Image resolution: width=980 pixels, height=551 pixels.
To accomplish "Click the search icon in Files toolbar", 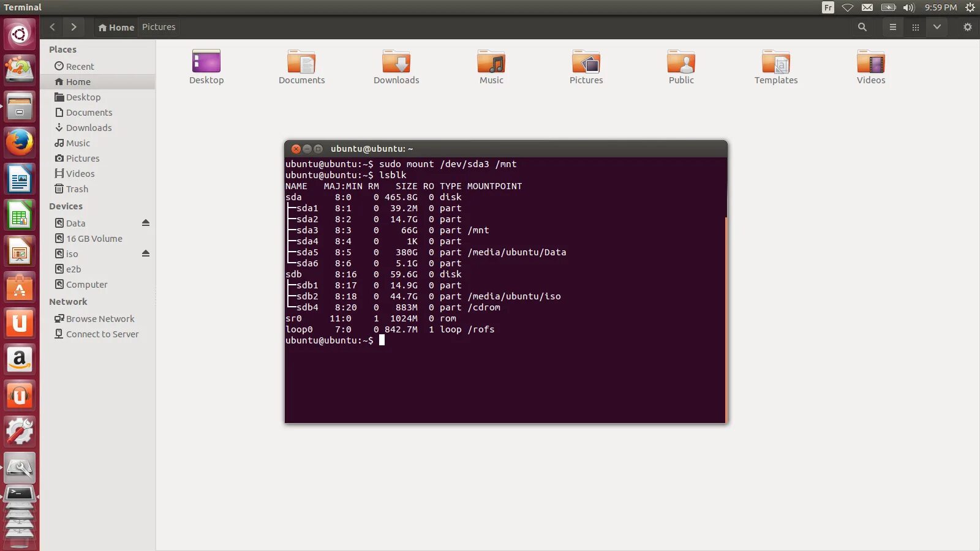I will pyautogui.click(x=862, y=27).
